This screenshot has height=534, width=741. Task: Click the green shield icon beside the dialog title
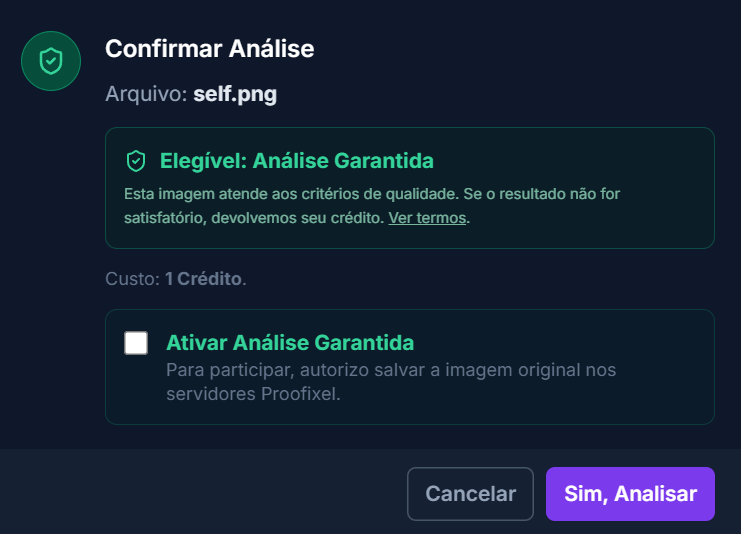pos(51,61)
